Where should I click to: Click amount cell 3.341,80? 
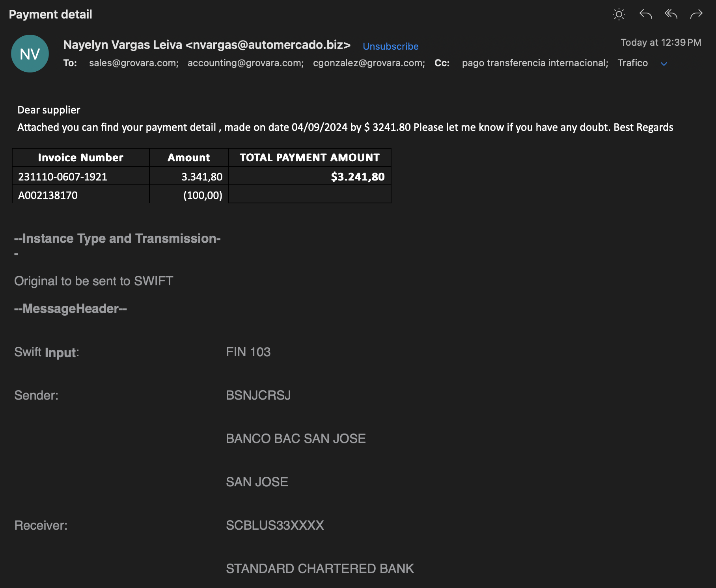tap(189, 177)
